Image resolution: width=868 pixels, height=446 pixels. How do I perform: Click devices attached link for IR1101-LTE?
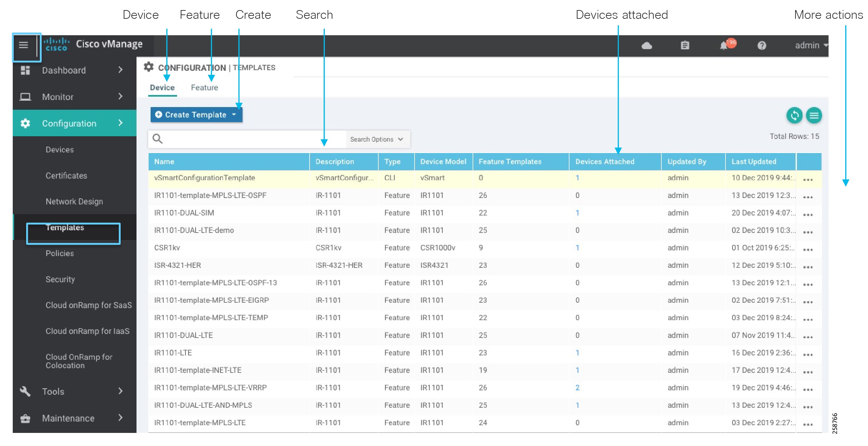tap(577, 353)
